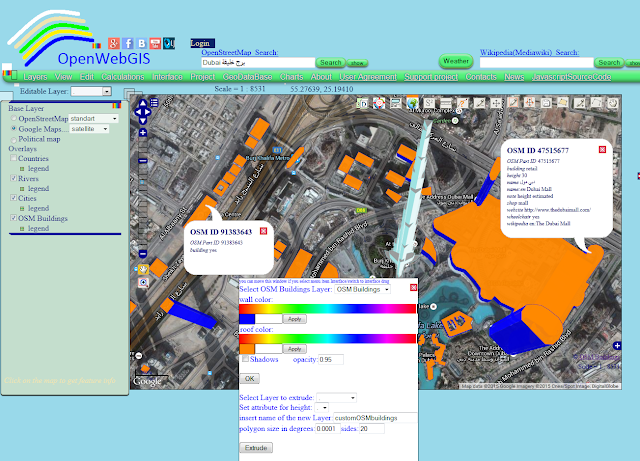
Task: Pan the map right with the arrow
Action: pyautogui.click(x=148, y=112)
